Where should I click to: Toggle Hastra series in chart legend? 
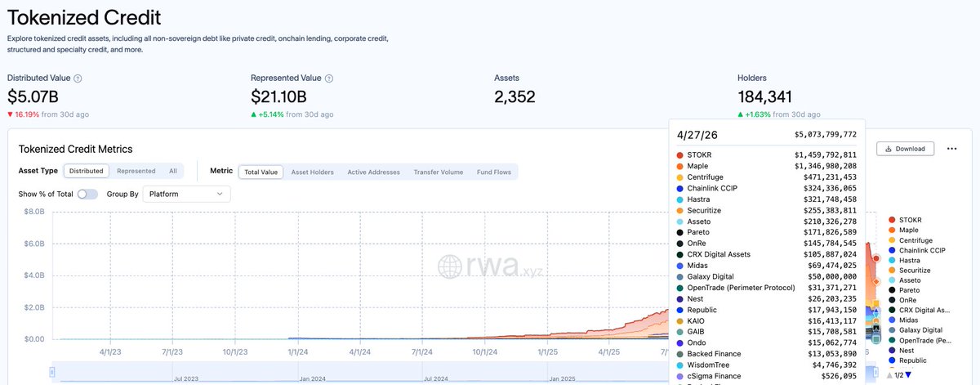click(903, 260)
